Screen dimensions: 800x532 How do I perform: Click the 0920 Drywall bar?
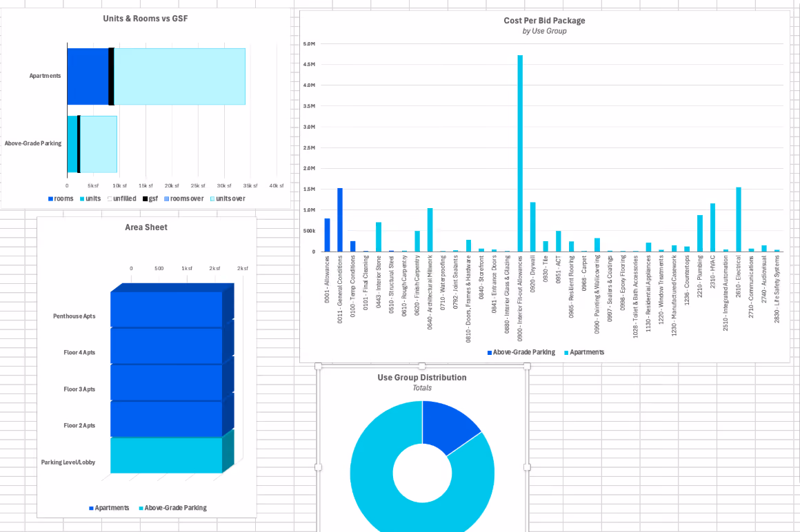point(532,227)
